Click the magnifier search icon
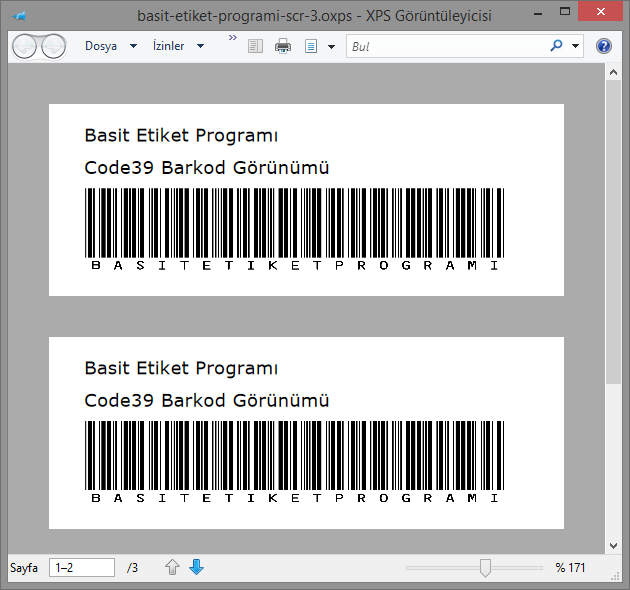The width and height of the screenshot is (630, 590). [x=556, y=46]
